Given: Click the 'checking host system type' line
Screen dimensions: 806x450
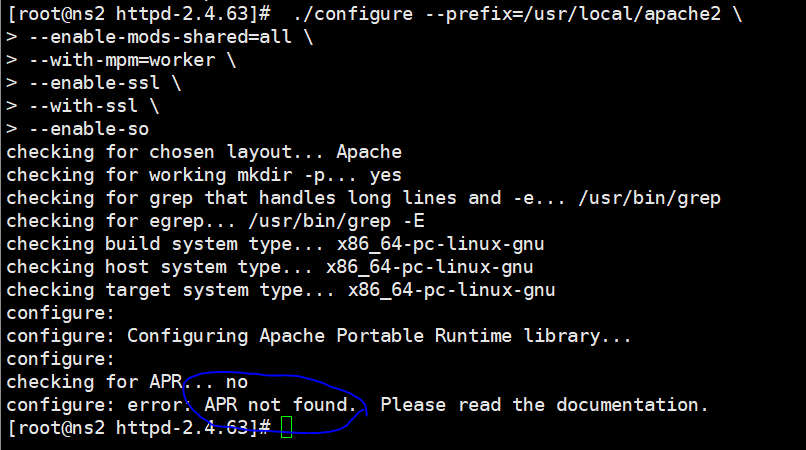Looking at the screenshot, I should point(270,267).
